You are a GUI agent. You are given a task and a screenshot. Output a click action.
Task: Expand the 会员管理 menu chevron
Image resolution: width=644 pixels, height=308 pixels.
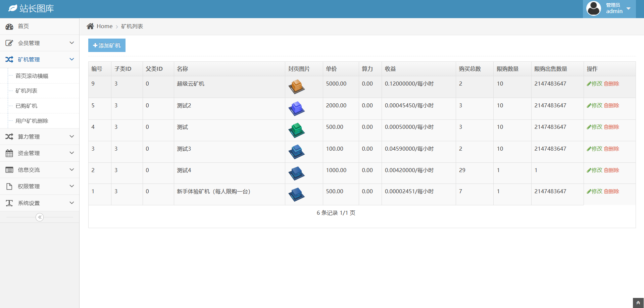click(71, 43)
